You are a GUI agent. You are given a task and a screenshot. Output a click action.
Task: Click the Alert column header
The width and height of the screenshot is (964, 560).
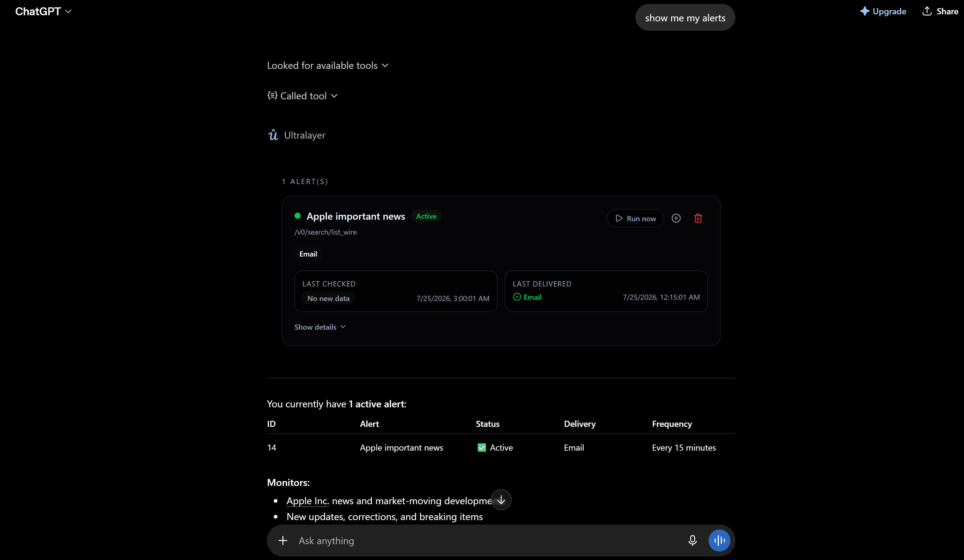click(x=369, y=424)
